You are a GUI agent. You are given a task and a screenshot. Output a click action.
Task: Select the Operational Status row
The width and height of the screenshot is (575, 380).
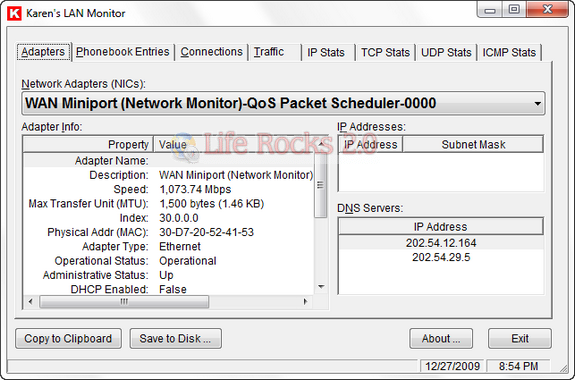(169, 261)
